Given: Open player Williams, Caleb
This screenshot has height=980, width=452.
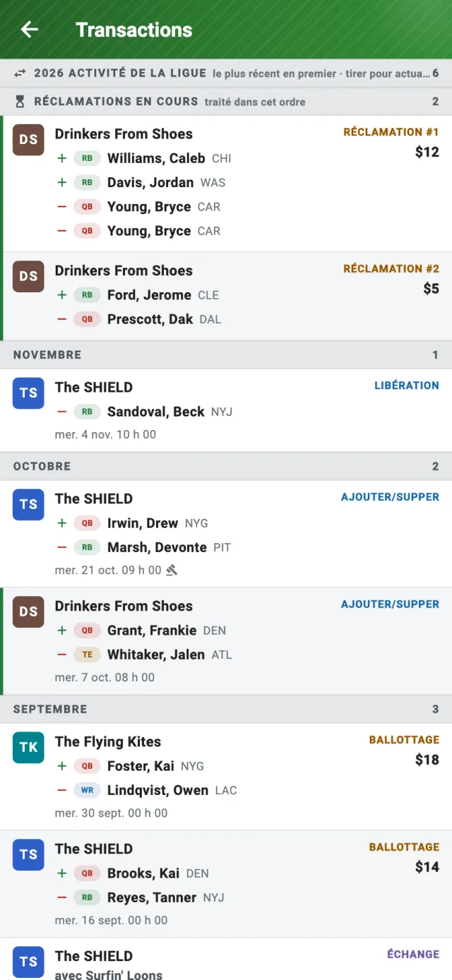Looking at the screenshot, I should (x=156, y=158).
